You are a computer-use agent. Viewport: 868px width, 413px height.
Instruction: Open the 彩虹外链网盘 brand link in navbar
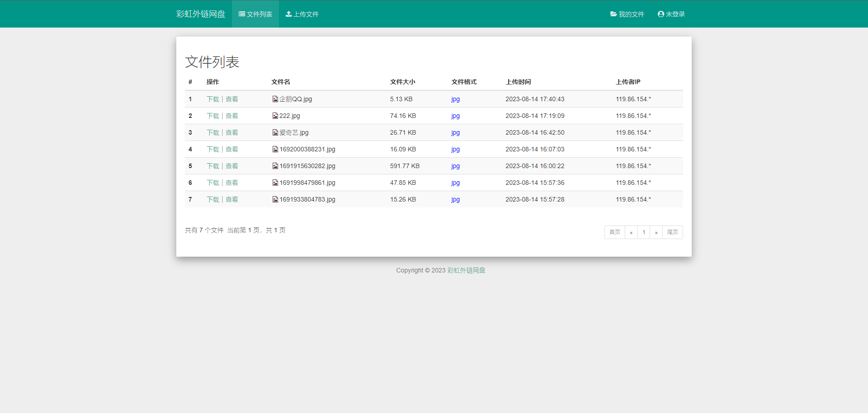201,14
